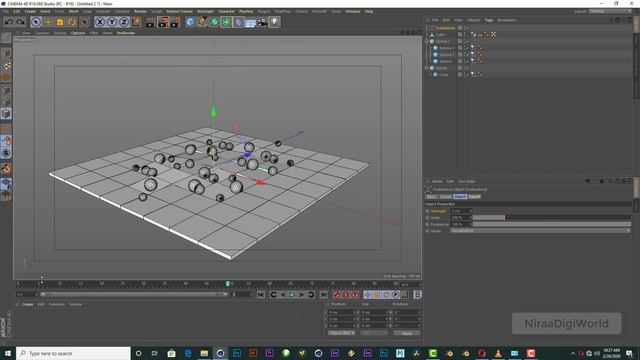Click the green Play Forwards button
The width and height of the screenshot is (640, 360).
[x=292, y=295]
